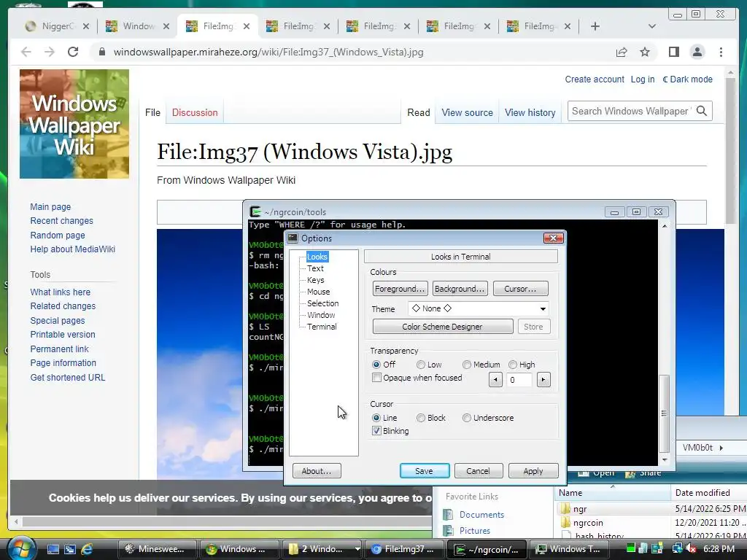Open Chrome profile avatar menu

[x=697, y=52]
